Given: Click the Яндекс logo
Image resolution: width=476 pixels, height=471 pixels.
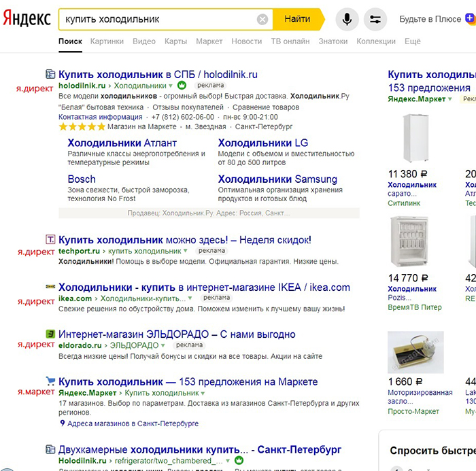Looking at the screenshot, I should (27, 18).
